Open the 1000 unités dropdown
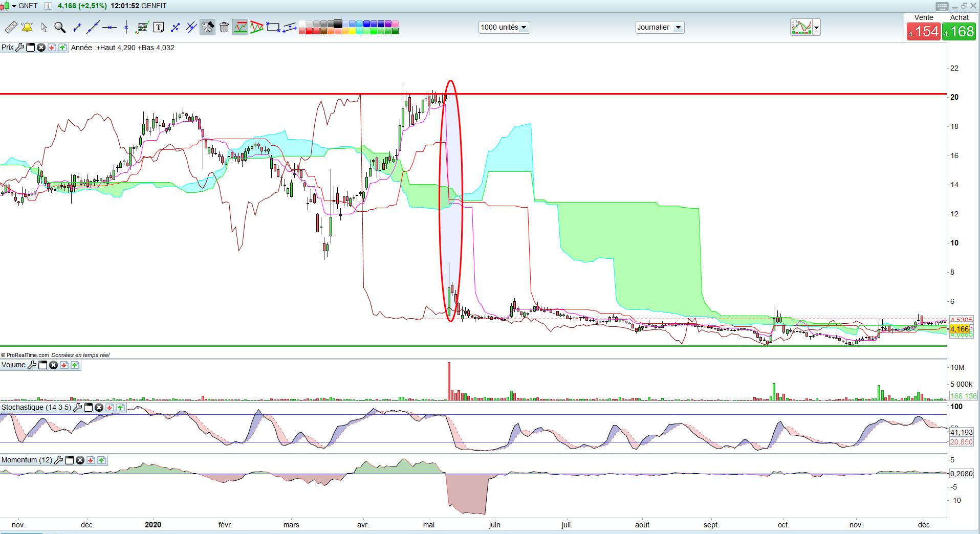 [504, 27]
